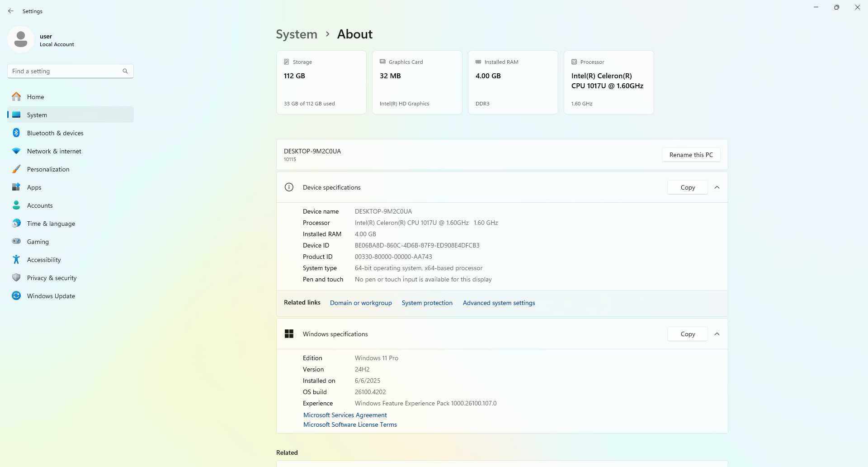Click the user Local Account name

(x=57, y=40)
